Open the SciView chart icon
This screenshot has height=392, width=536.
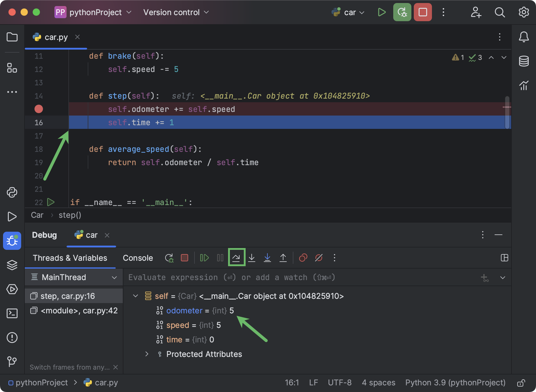coord(524,85)
